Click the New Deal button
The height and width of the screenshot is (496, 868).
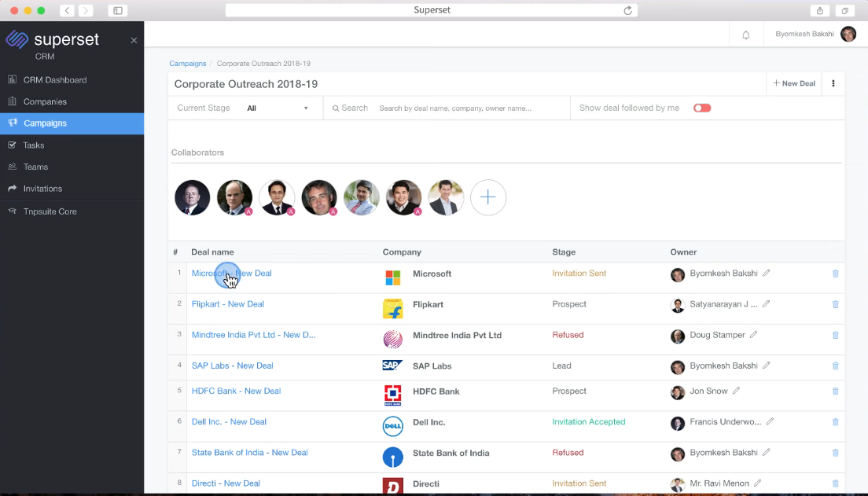[794, 83]
